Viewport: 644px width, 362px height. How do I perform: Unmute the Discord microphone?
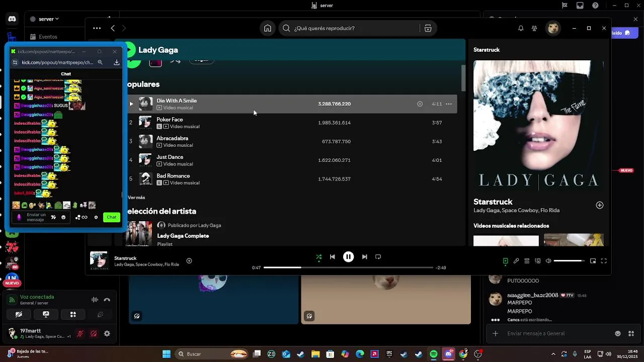(x=80, y=333)
